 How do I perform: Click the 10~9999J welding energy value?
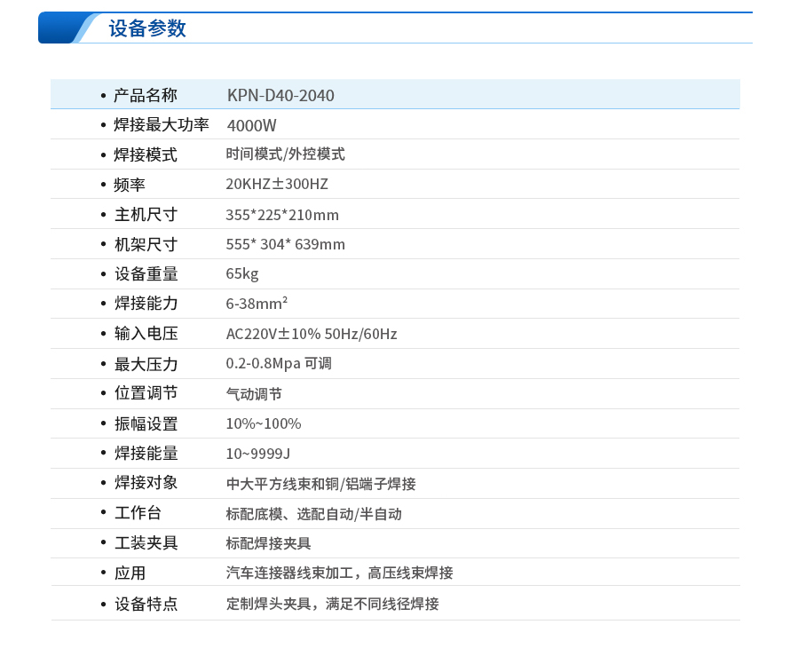tap(258, 454)
